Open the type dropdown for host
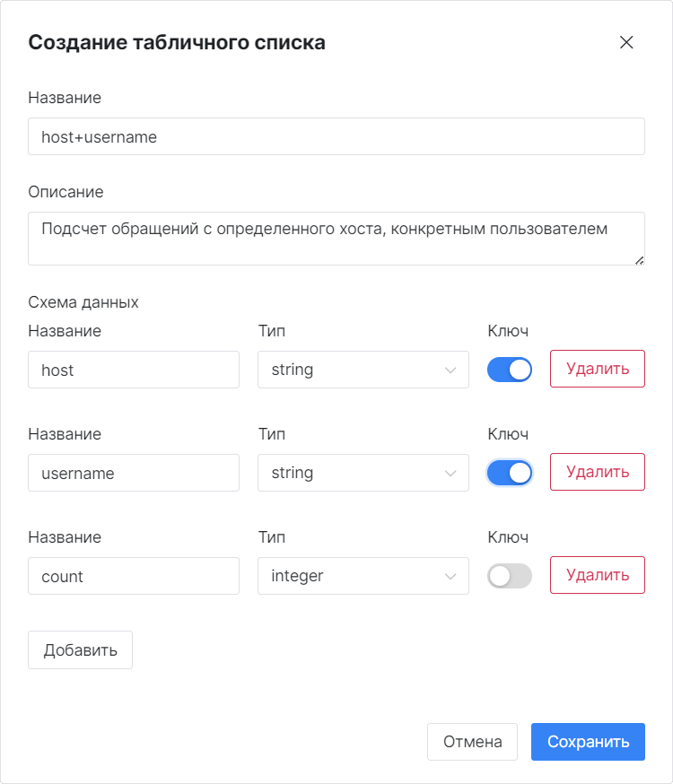 point(363,370)
